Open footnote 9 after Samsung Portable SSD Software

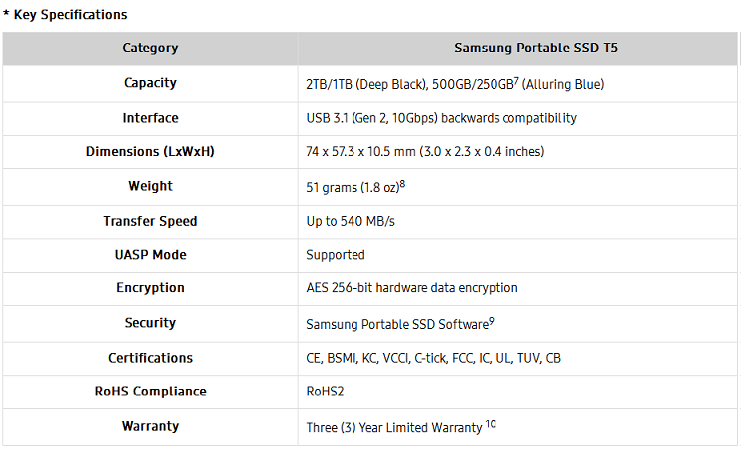coord(490,320)
